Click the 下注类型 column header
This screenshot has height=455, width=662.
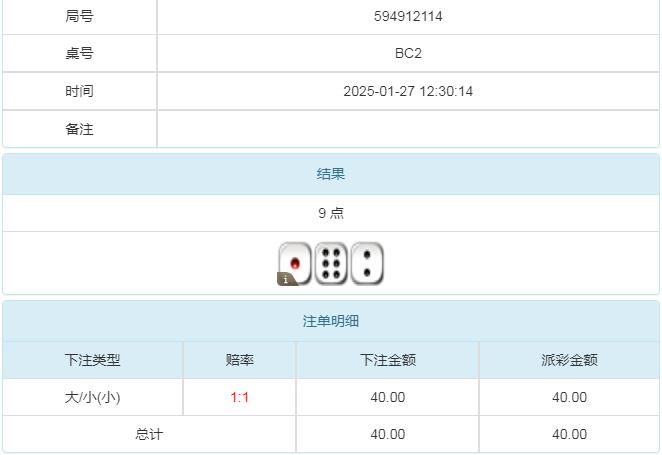[x=93, y=360]
